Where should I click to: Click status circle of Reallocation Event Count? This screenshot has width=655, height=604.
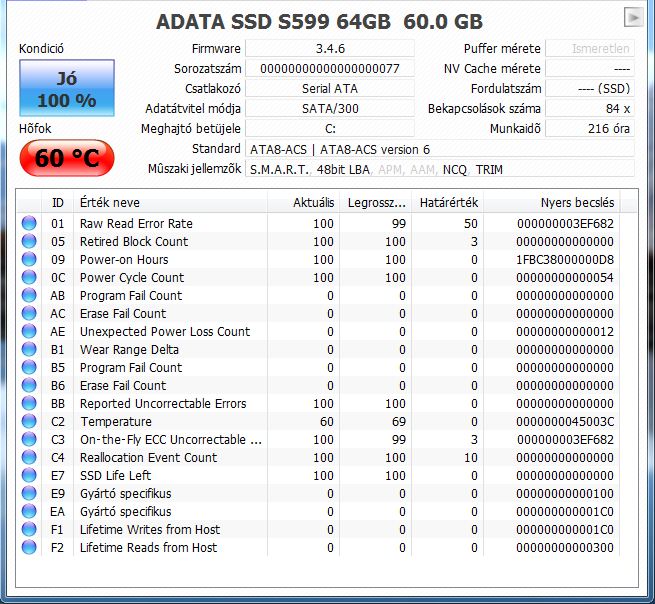(x=29, y=457)
